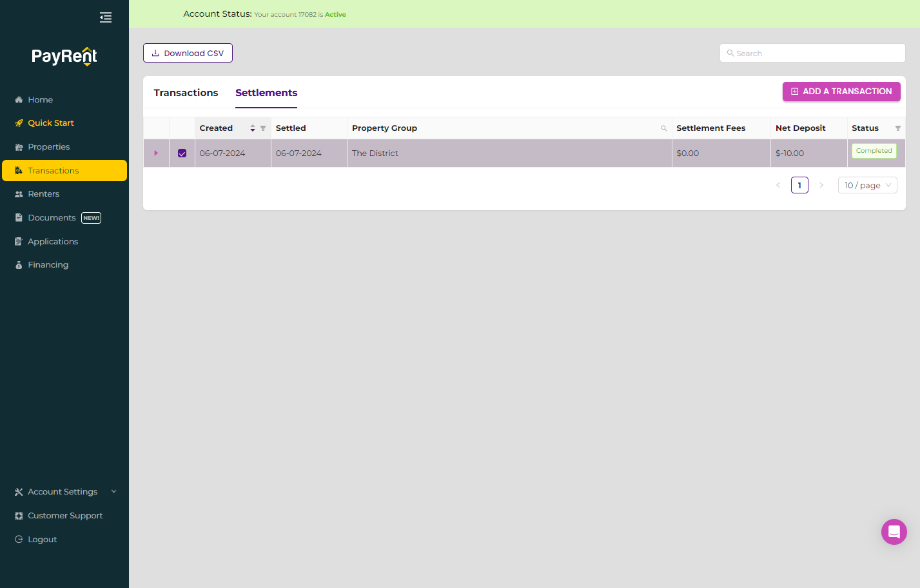
Task: Click the Documents NEW! badge
Action: [92, 218]
